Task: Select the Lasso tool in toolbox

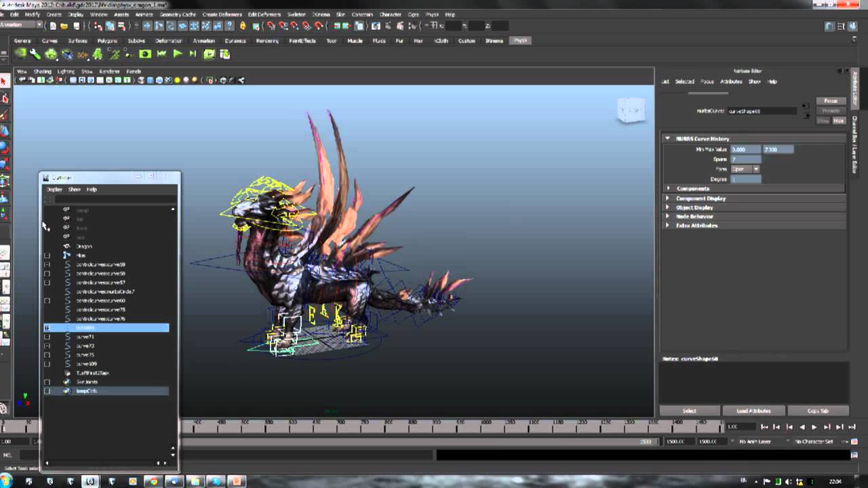Action: pyautogui.click(x=4, y=98)
